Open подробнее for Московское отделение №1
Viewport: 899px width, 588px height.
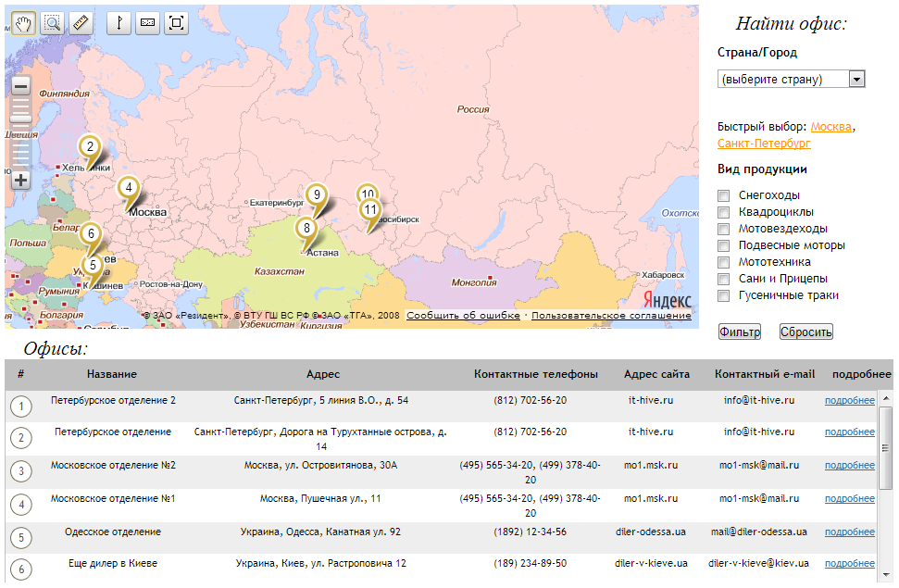point(850,498)
